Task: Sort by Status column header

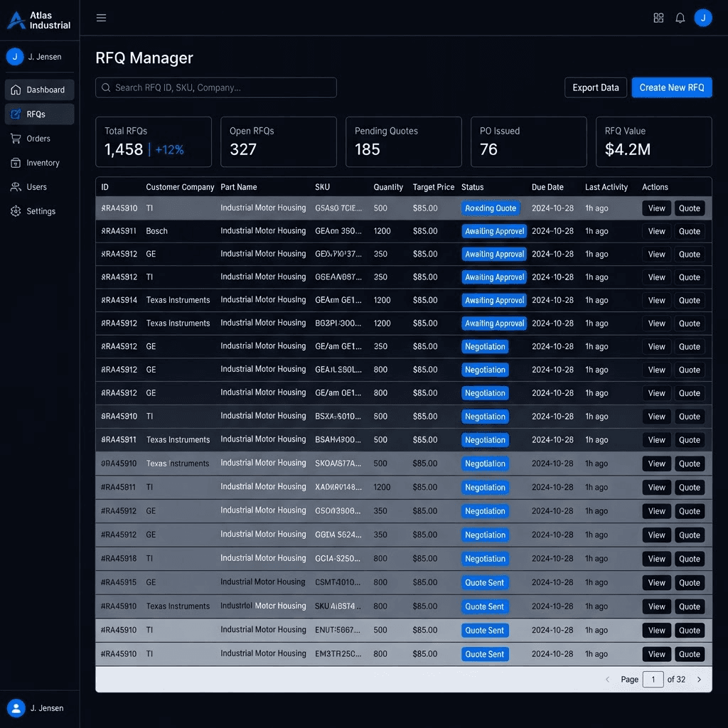Action: (472, 187)
